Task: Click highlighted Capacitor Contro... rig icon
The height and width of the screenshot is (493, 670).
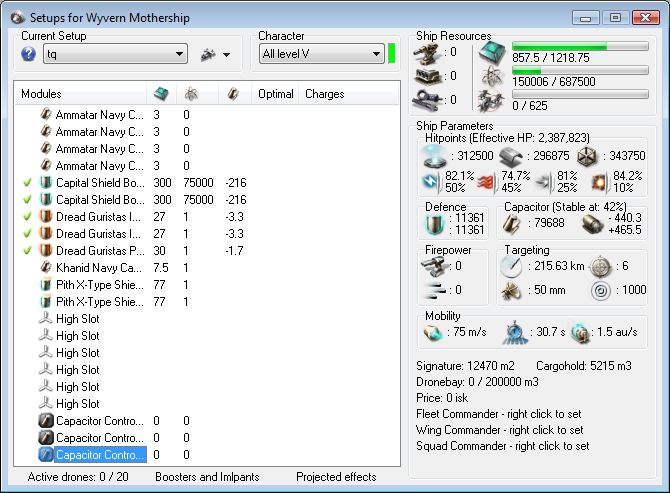Action: coord(46,455)
